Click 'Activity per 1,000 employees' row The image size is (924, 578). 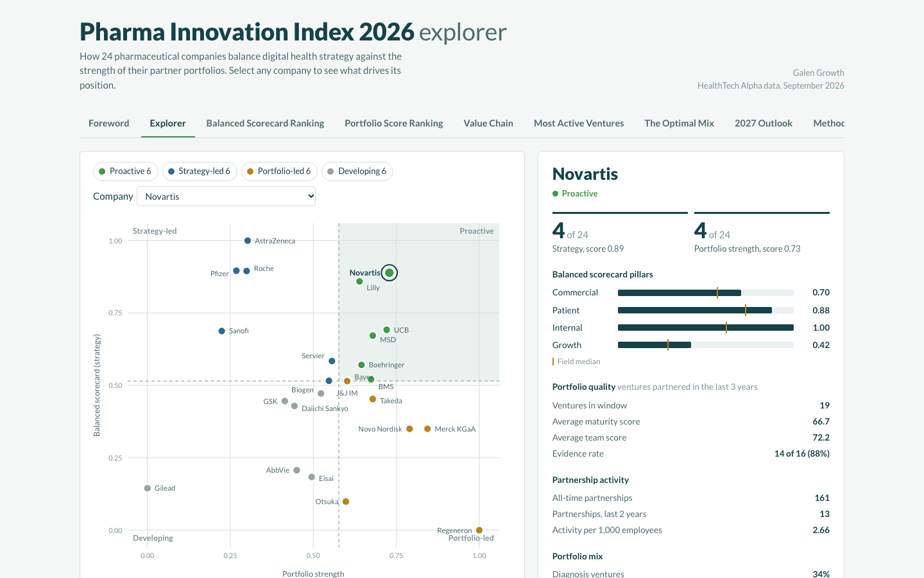pyautogui.click(x=691, y=530)
